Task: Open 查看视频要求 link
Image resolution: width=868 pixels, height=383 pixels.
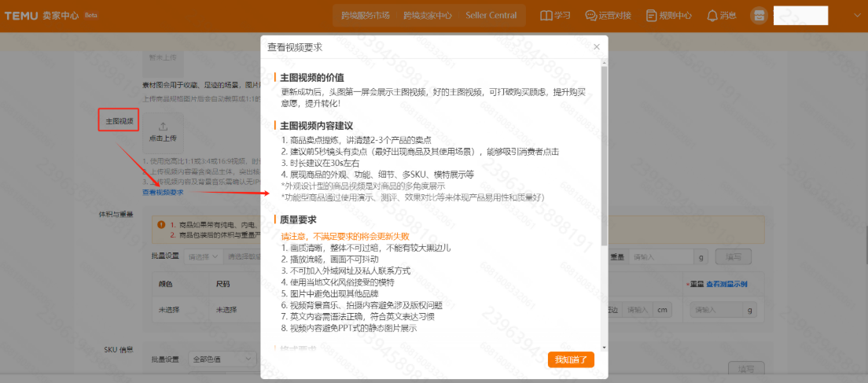Action: point(163,192)
